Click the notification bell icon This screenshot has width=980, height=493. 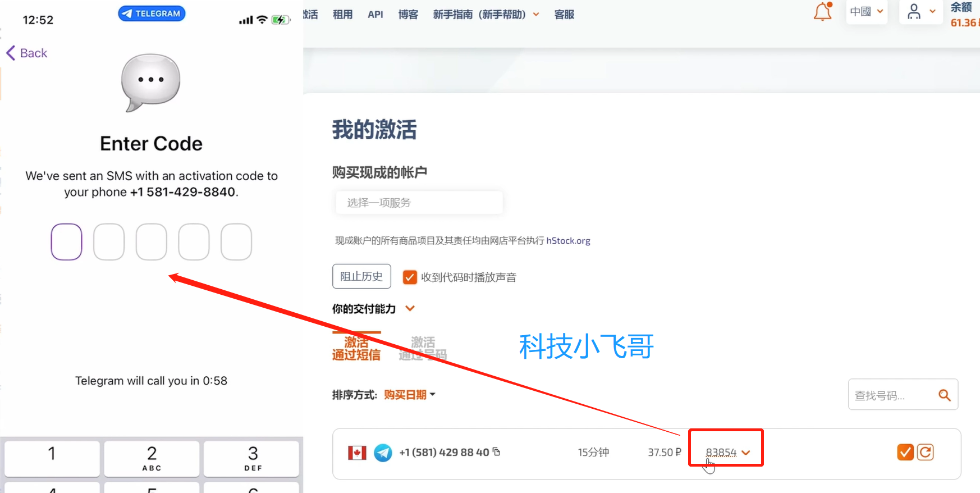point(822,12)
